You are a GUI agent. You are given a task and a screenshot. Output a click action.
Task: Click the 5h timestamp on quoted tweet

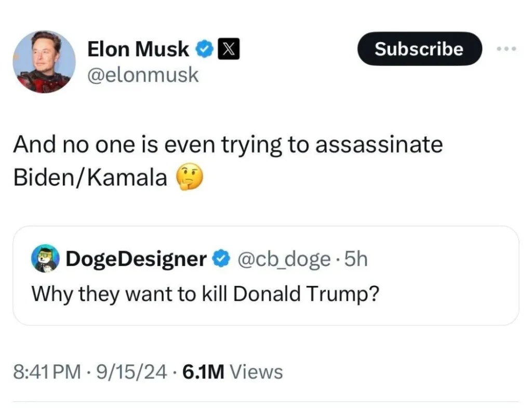point(356,258)
